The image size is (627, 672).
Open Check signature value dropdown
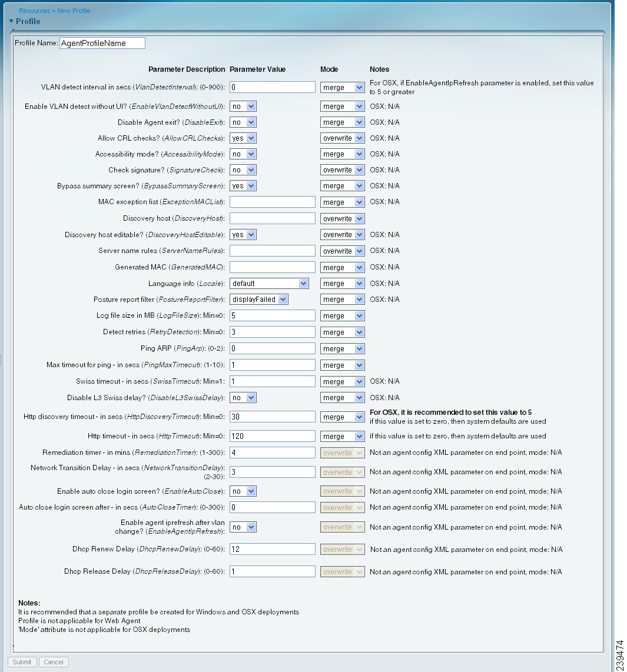[x=243, y=169]
